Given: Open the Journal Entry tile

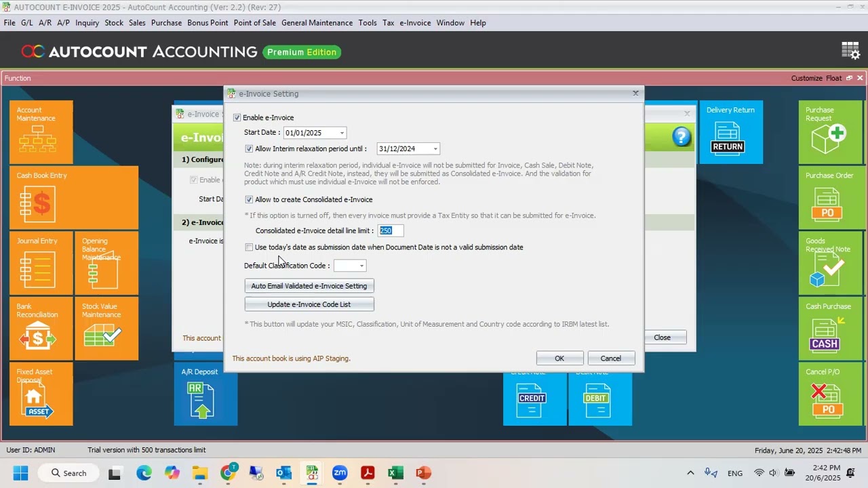Looking at the screenshot, I should 41,263.
